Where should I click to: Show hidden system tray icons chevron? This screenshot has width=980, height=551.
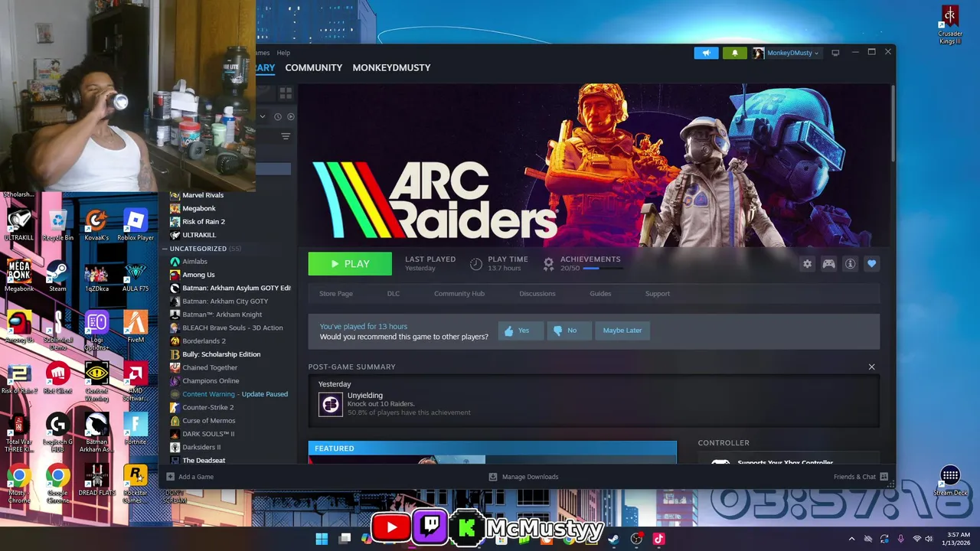coord(851,539)
